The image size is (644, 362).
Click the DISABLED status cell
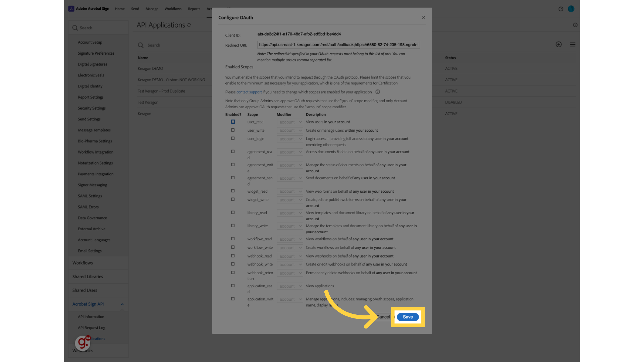pos(453,103)
